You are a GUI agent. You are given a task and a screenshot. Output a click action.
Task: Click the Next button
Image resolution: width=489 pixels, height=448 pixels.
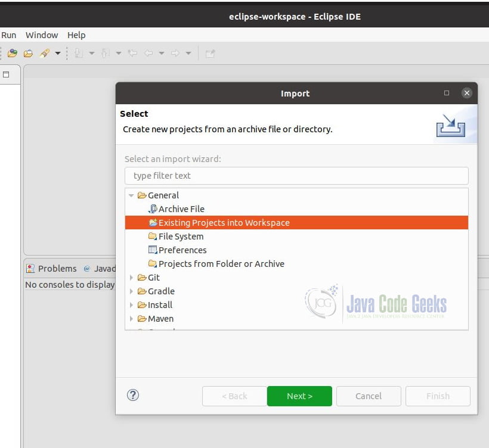pyautogui.click(x=299, y=396)
